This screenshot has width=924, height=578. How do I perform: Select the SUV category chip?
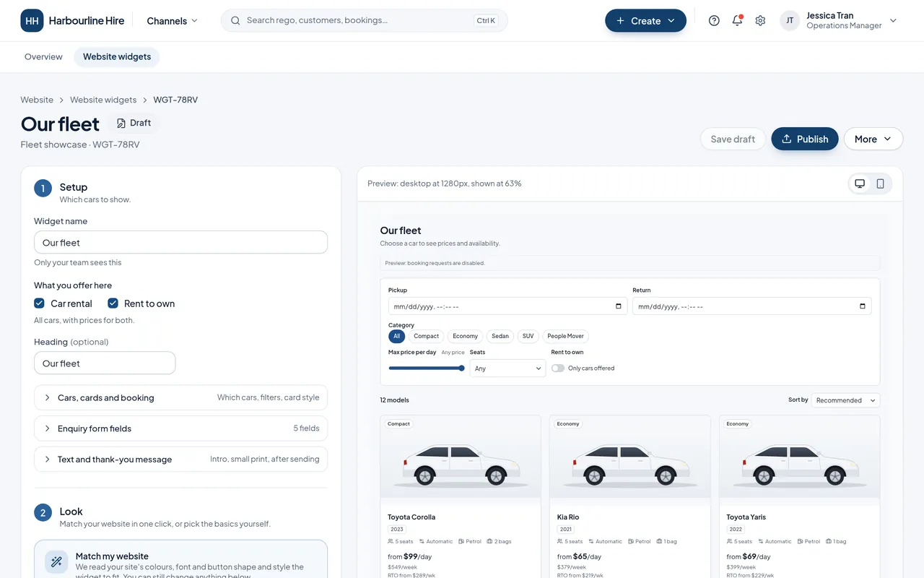pyautogui.click(x=528, y=336)
